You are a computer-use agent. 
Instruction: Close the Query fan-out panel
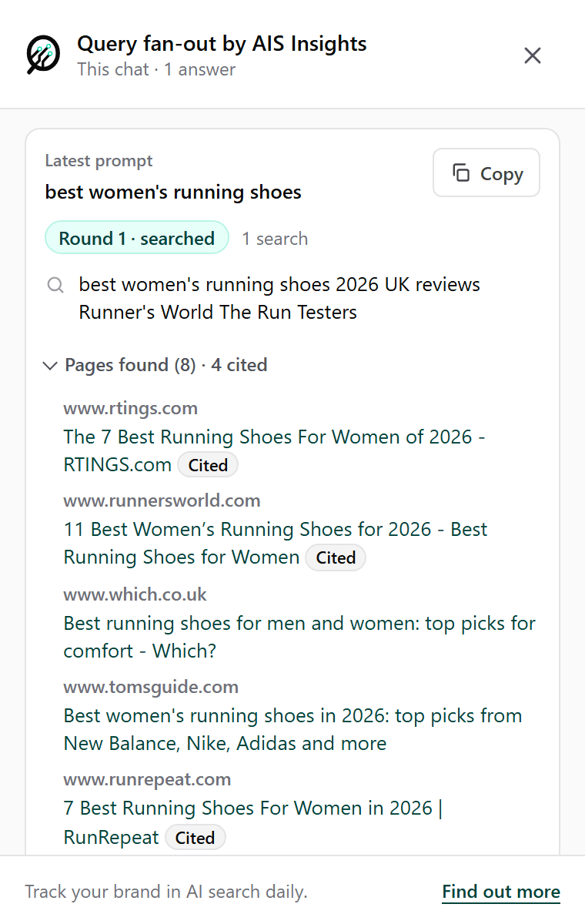click(533, 55)
